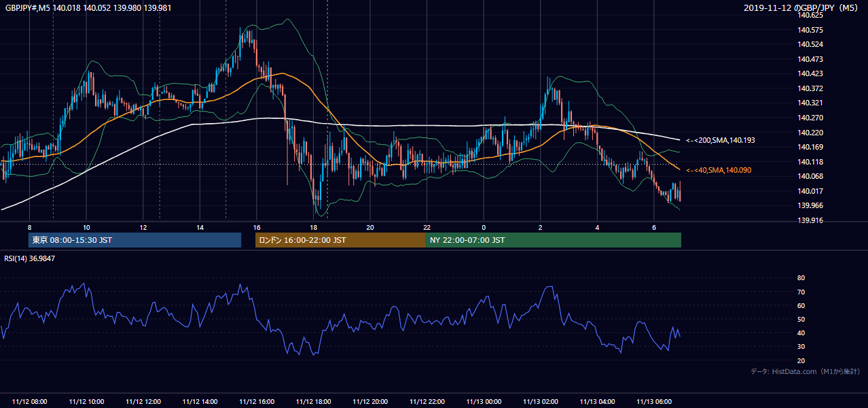The width and height of the screenshot is (868, 408).
Task: Click price axis value 140.372
Action: (x=810, y=88)
